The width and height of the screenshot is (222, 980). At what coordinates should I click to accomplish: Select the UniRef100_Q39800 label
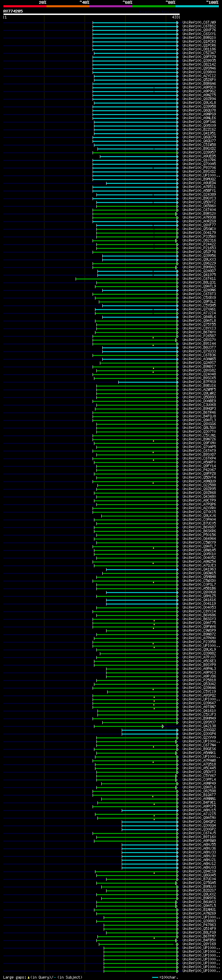[x=199, y=72]
